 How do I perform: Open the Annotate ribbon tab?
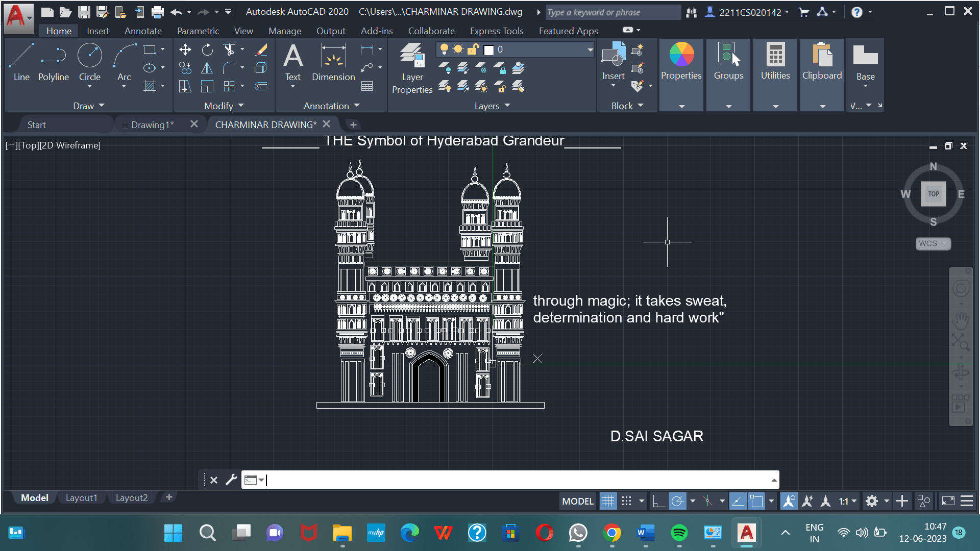click(x=143, y=31)
